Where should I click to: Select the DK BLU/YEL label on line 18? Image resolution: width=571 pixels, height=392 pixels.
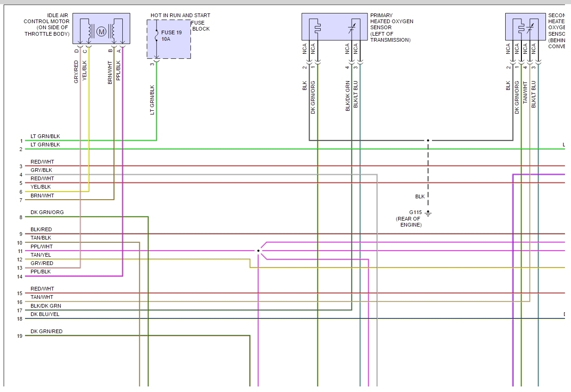(45, 315)
